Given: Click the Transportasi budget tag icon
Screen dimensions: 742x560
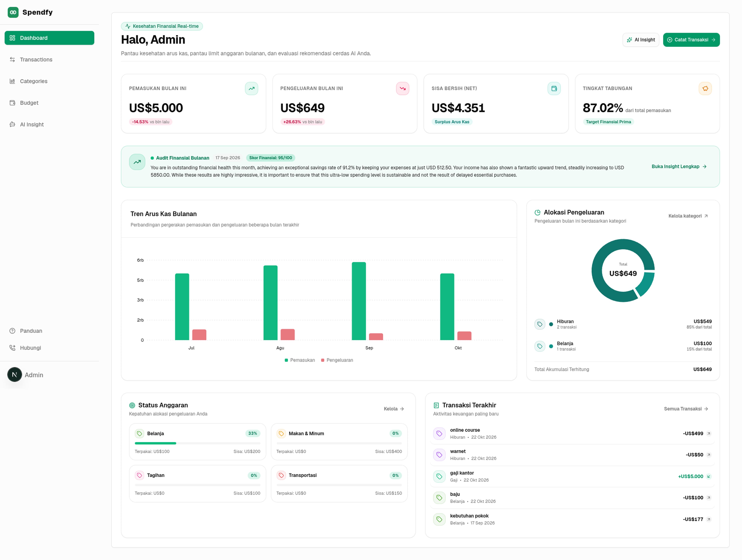Looking at the screenshot, I should [281, 475].
